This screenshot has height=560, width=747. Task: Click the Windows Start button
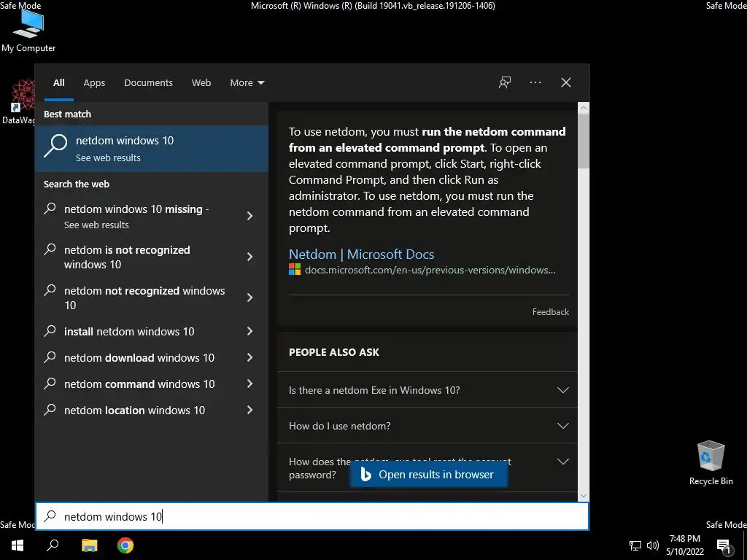18,545
